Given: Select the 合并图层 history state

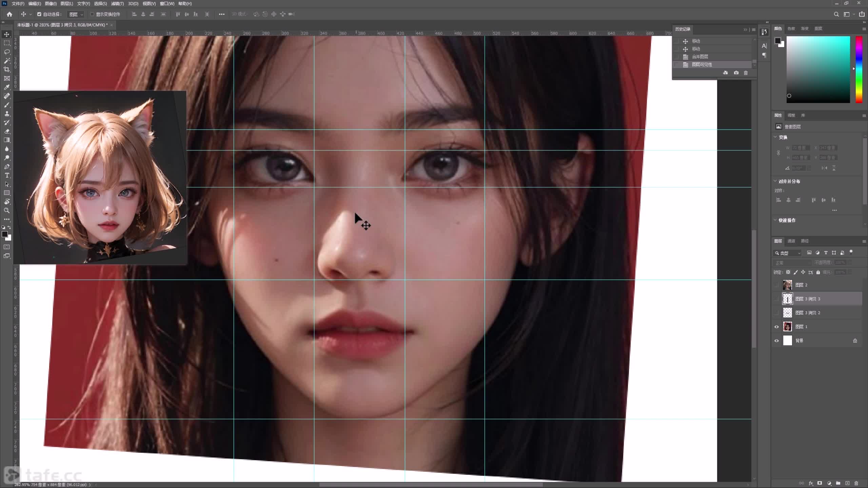Looking at the screenshot, I should [712, 57].
